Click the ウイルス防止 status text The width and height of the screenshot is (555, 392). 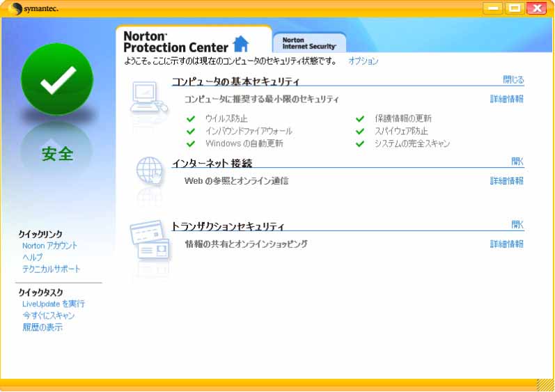coord(226,118)
